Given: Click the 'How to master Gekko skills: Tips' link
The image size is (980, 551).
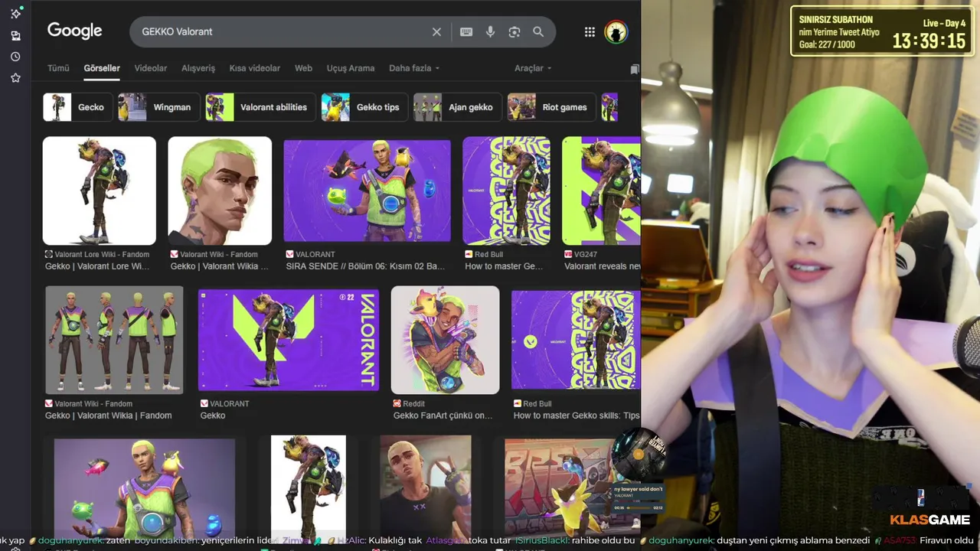Looking at the screenshot, I should [577, 416].
